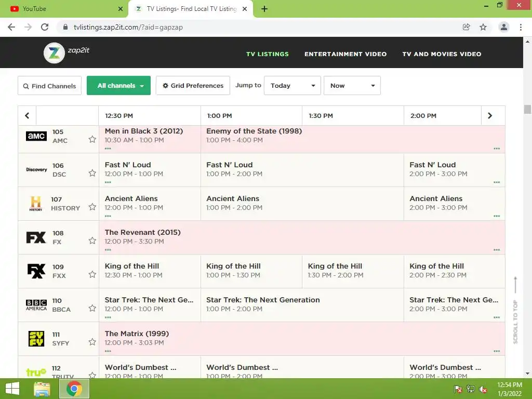Viewport: 532px width, 399px height.
Task: Open Chrome three-dot menu
Action: pyautogui.click(x=521, y=27)
